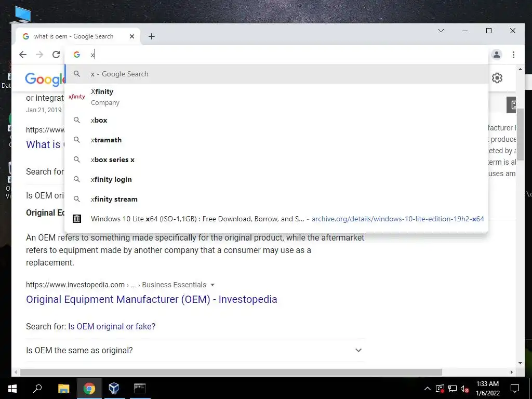This screenshot has width=532, height=399.
Task: Click magnifier icon beside 'xfinity stream'
Action: click(77, 199)
